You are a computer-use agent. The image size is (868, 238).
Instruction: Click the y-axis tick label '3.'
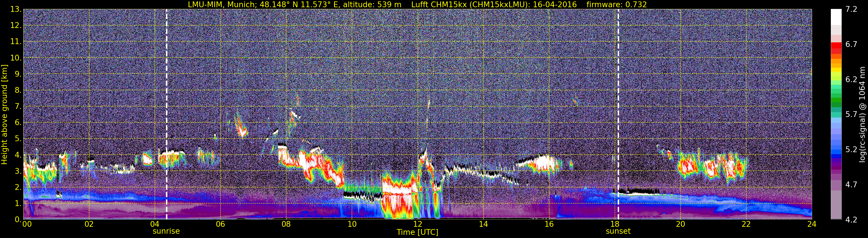click(18, 171)
